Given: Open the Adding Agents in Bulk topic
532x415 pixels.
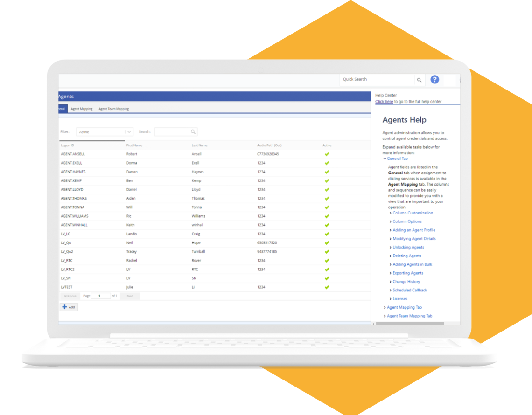Looking at the screenshot, I should coord(412,264).
